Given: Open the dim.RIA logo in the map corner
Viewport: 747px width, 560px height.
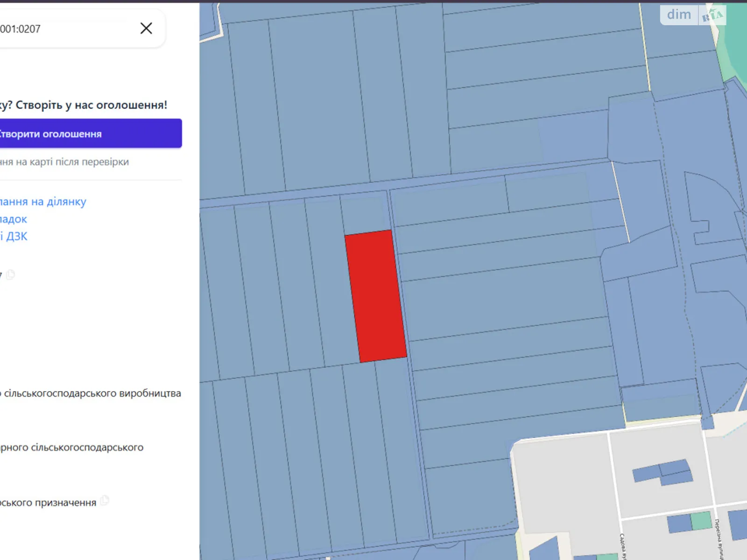Looking at the screenshot, I should pyautogui.click(x=693, y=15).
